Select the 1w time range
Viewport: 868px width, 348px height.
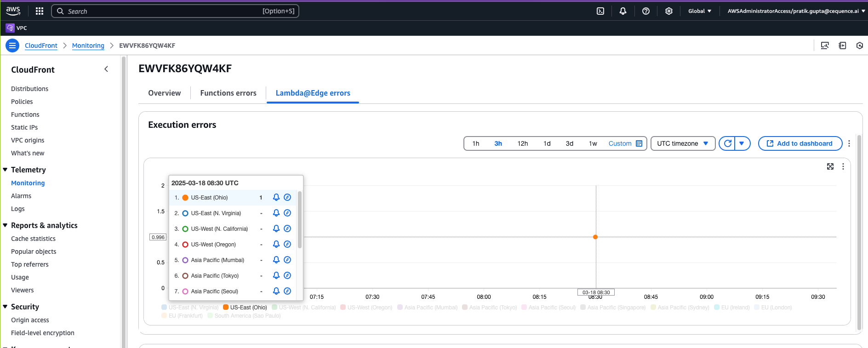point(593,143)
